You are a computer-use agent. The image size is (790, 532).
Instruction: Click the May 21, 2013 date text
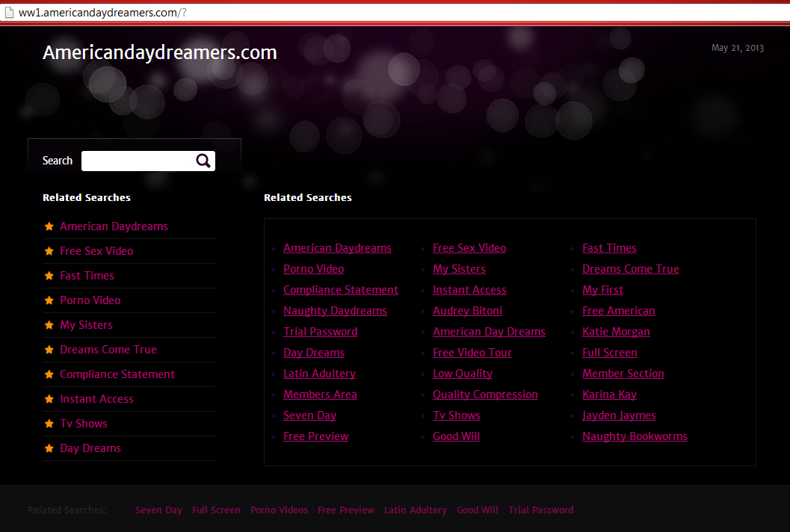[738, 48]
